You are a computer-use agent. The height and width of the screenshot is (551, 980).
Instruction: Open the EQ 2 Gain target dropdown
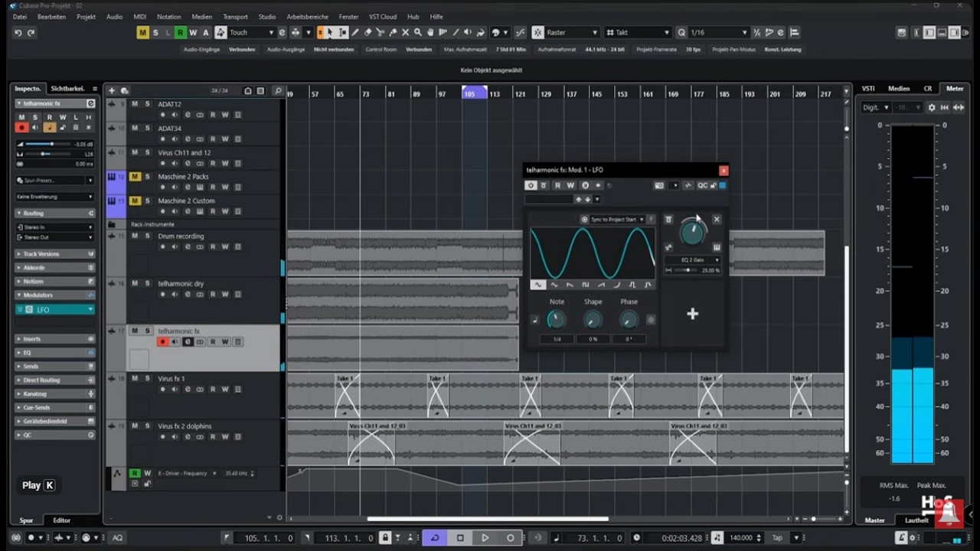692,260
